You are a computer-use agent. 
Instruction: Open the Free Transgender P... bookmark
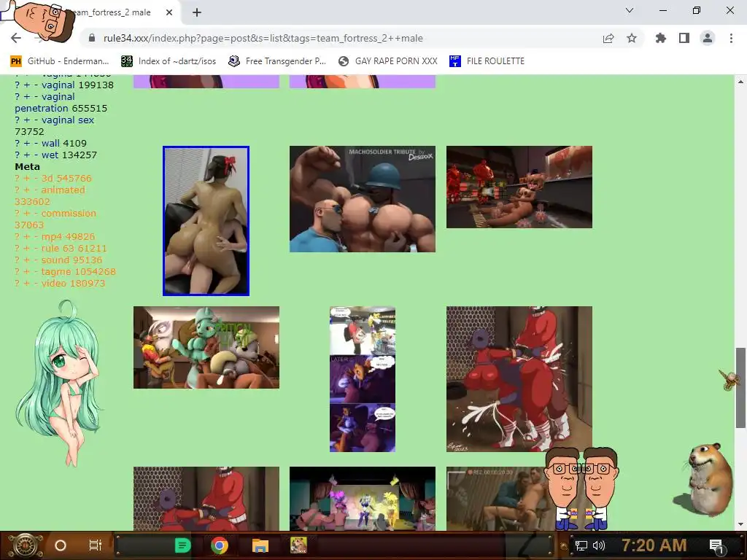pos(277,61)
